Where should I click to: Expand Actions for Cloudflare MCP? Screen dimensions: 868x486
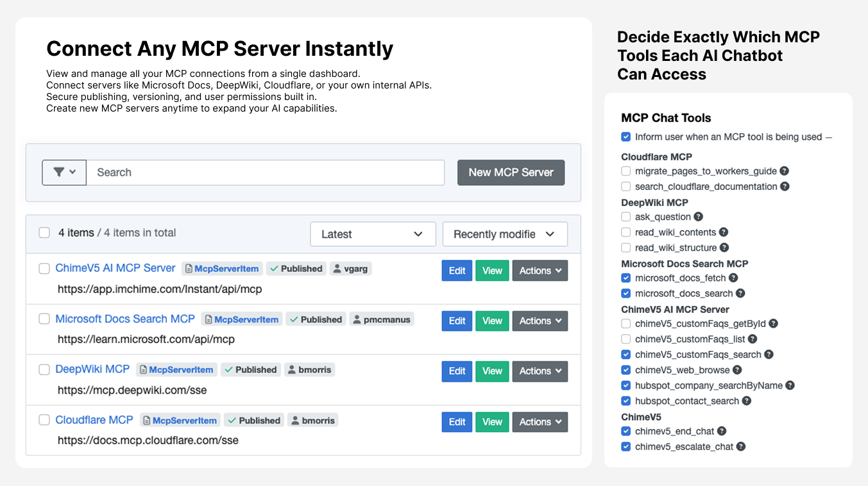point(540,422)
